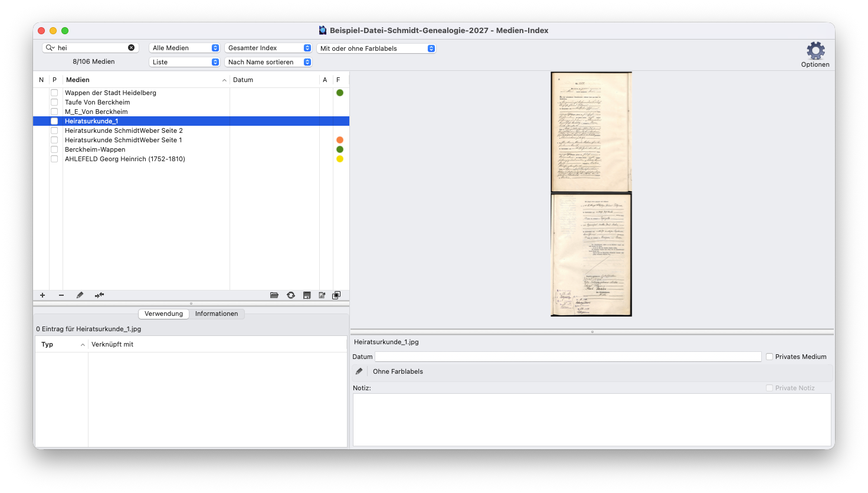Click the folder icon below media list

pos(274,295)
